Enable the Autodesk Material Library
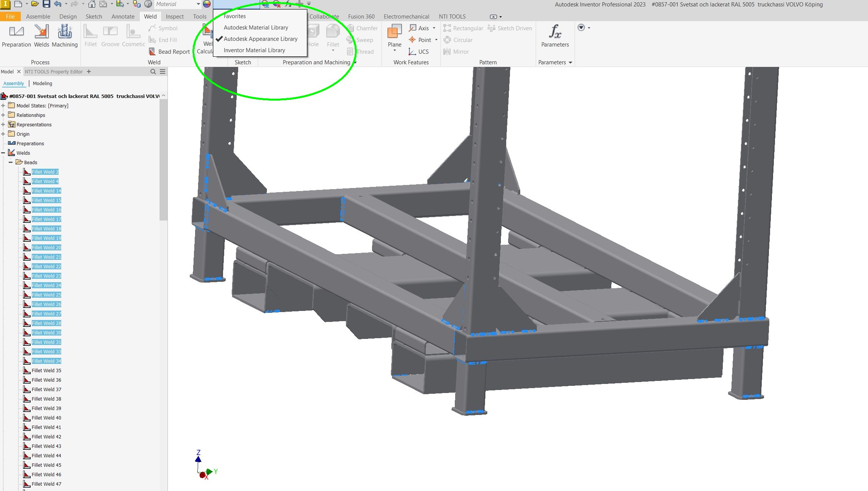868x491 pixels. click(256, 27)
